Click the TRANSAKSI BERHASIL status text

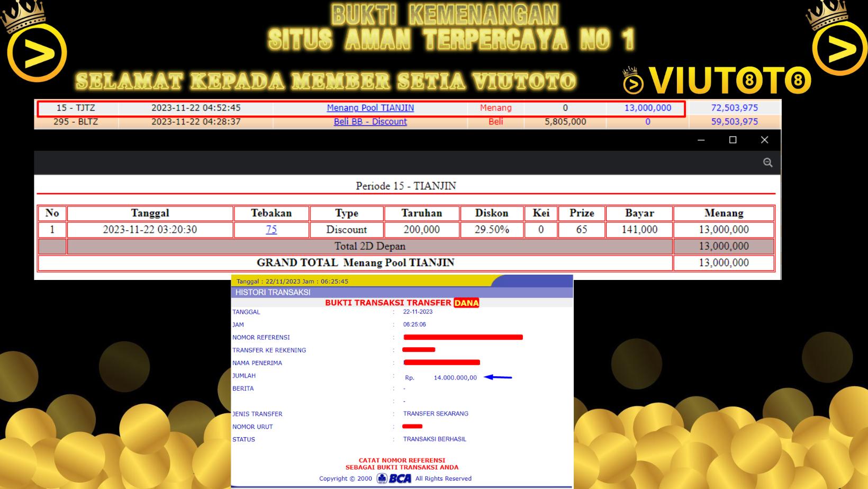(x=435, y=439)
